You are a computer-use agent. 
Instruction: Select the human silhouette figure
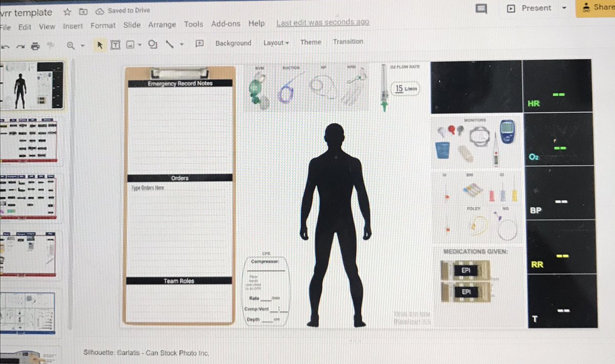pos(336,225)
